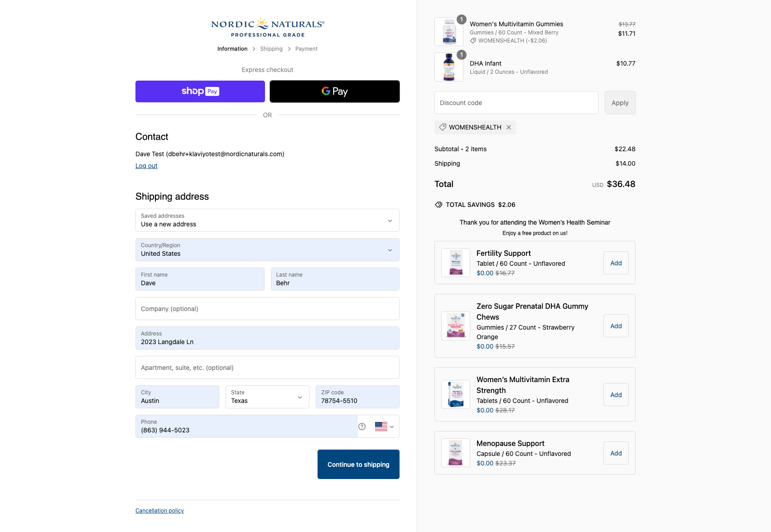Open the Country/Region dropdown
The height and width of the screenshot is (532, 771).
(267, 250)
